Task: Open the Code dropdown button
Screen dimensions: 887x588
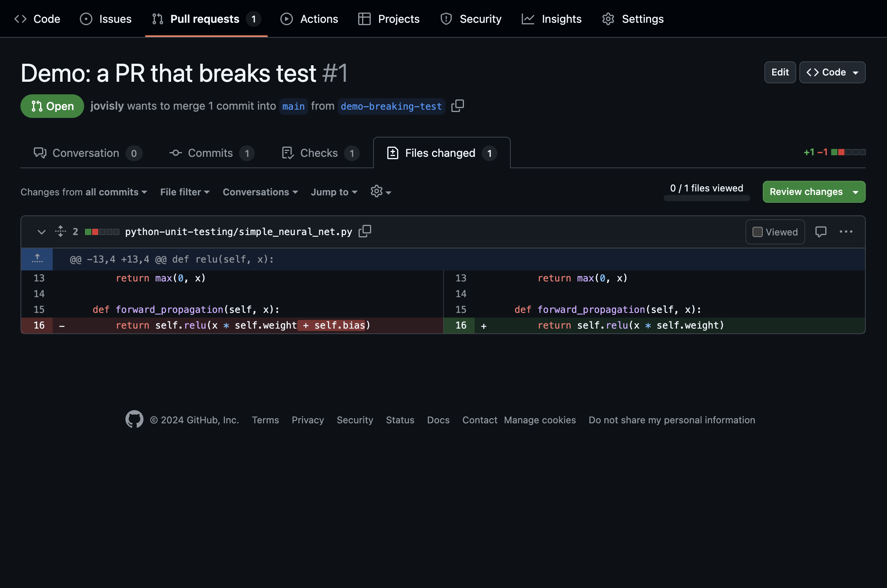Action: tap(832, 72)
